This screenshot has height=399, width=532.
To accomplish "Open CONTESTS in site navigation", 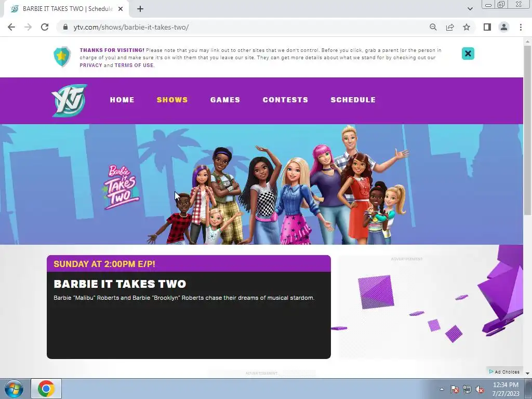I will 285,100.
